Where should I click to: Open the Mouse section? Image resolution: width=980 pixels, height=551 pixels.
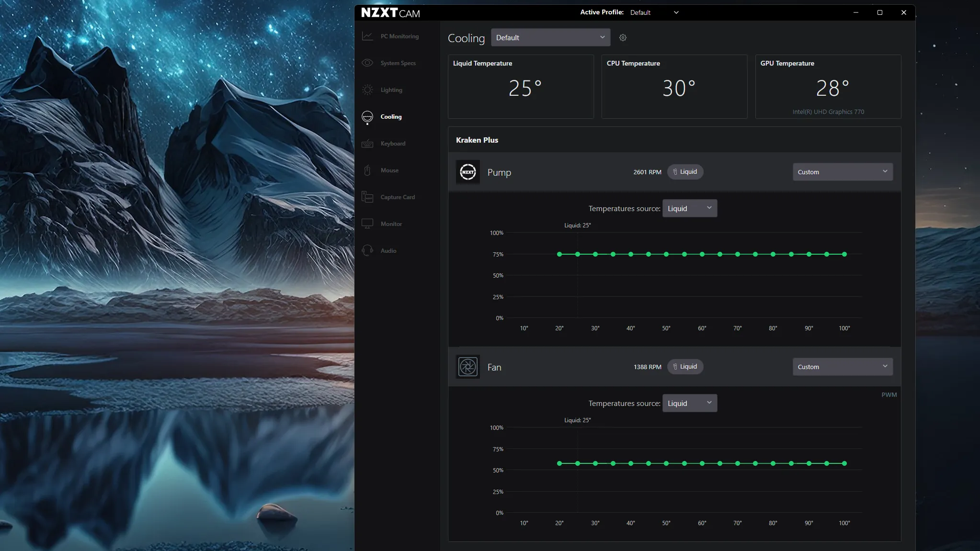(x=389, y=170)
